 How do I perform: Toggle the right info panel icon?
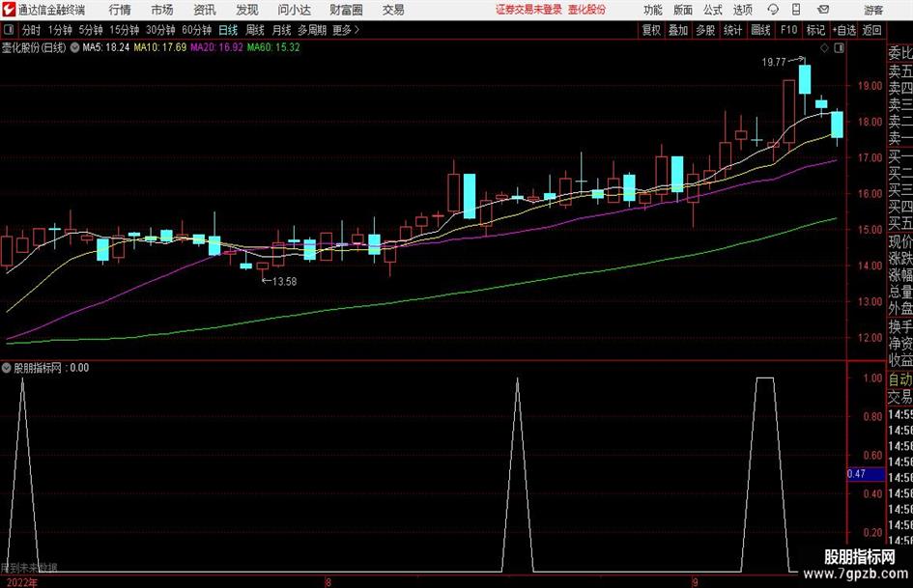[839, 48]
